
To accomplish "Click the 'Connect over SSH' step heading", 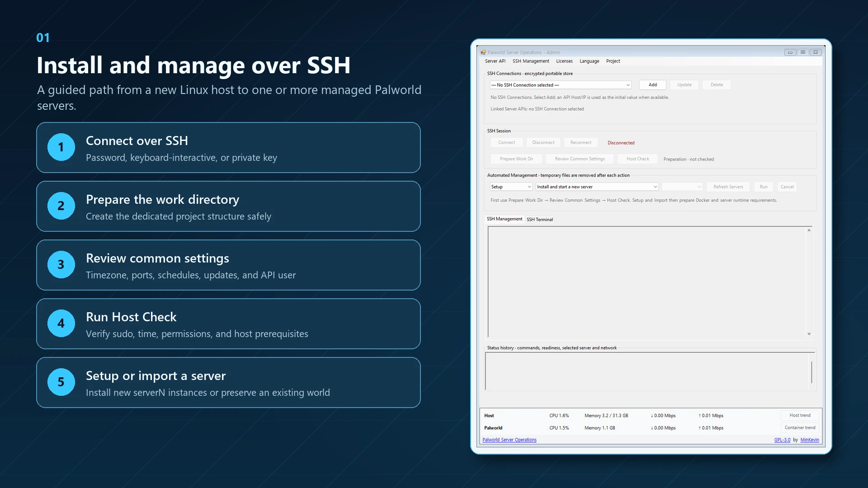I will pos(137,141).
